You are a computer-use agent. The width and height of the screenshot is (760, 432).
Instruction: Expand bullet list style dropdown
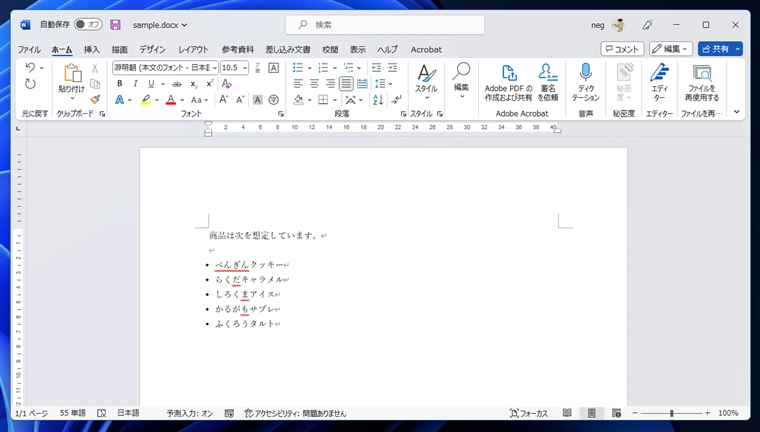(309, 68)
